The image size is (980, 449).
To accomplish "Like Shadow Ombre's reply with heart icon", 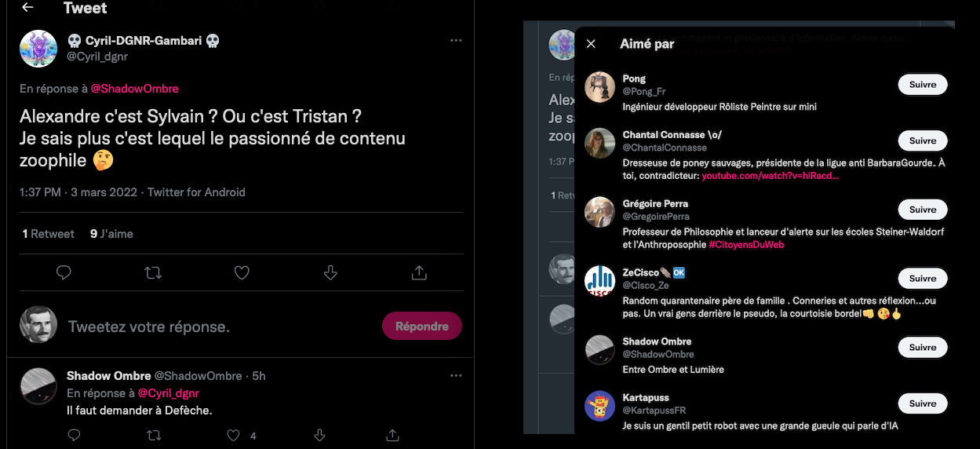I will 233,435.
